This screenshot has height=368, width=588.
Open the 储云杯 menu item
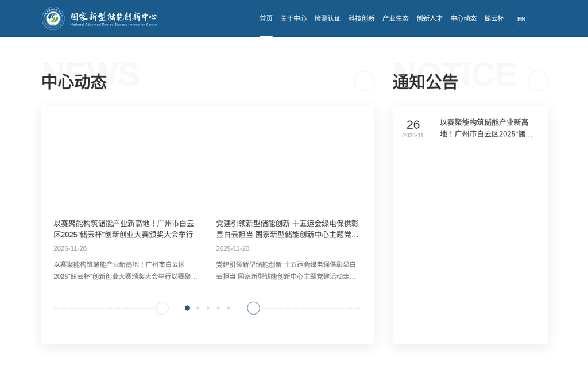[x=494, y=18]
